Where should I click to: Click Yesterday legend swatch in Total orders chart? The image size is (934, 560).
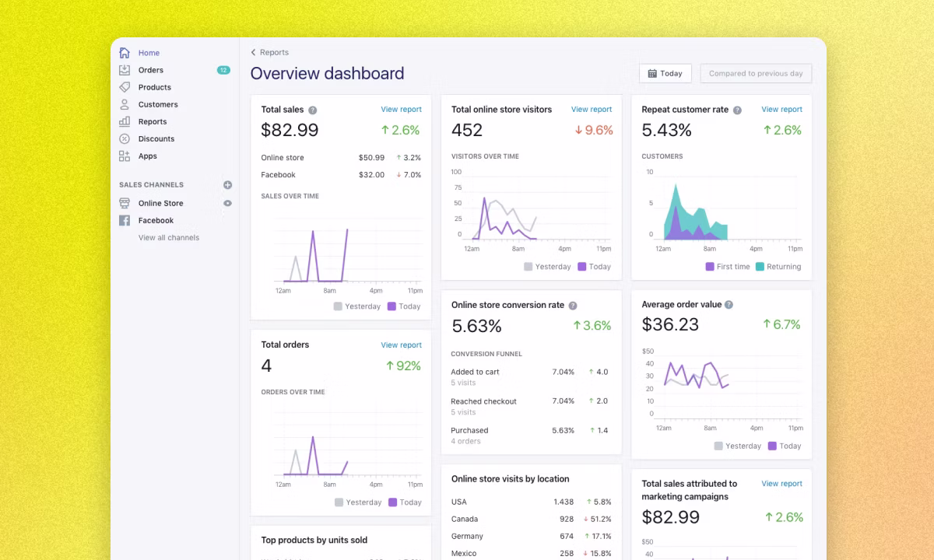339,502
